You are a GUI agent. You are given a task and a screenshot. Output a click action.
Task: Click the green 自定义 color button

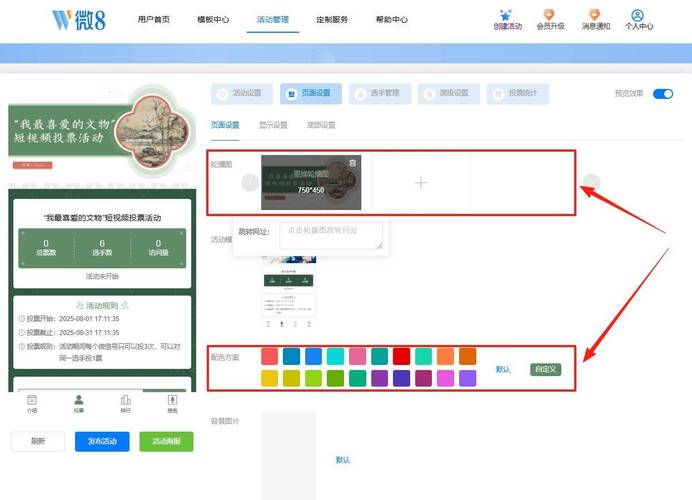545,369
